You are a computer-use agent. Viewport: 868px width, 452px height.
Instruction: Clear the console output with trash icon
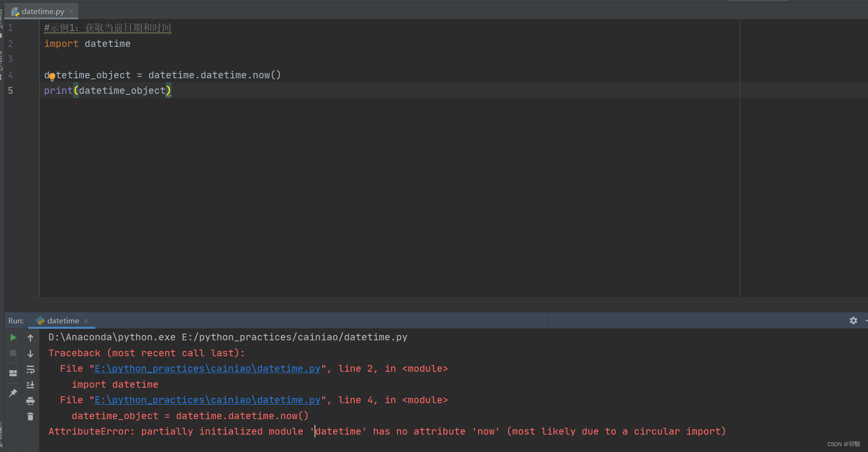[x=30, y=416]
